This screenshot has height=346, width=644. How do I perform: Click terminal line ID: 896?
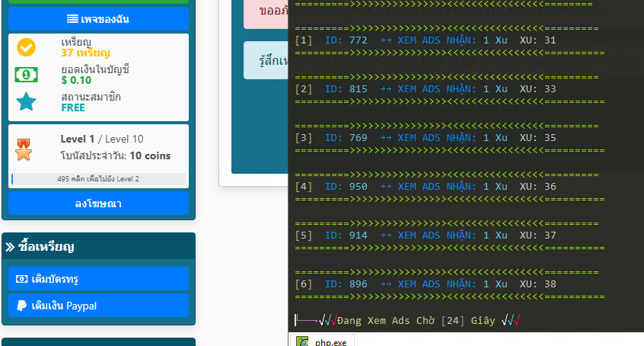[x=426, y=284]
